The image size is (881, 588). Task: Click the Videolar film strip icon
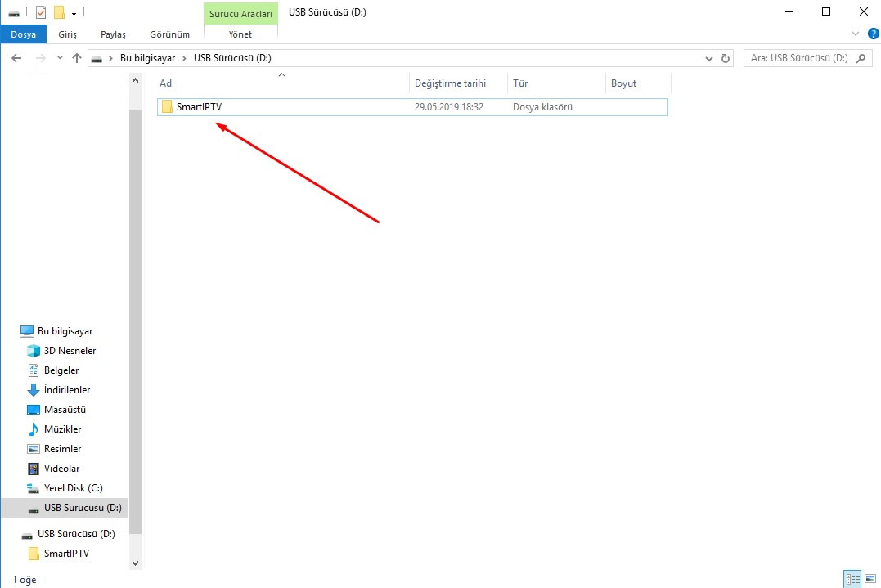click(34, 469)
